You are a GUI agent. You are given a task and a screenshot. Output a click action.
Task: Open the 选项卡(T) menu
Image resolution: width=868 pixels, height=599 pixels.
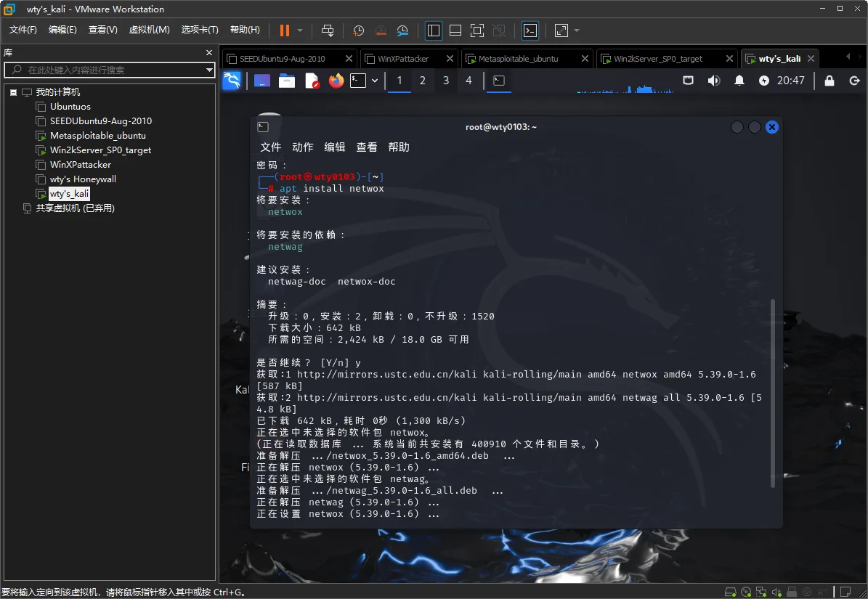pyautogui.click(x=200, y=30)
